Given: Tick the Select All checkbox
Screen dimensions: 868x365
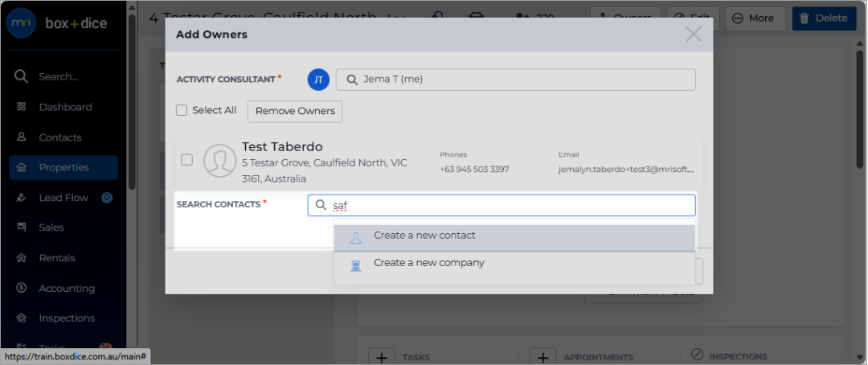Looking at the screenshot, I should pyautogui.click(x=182, y=110).
